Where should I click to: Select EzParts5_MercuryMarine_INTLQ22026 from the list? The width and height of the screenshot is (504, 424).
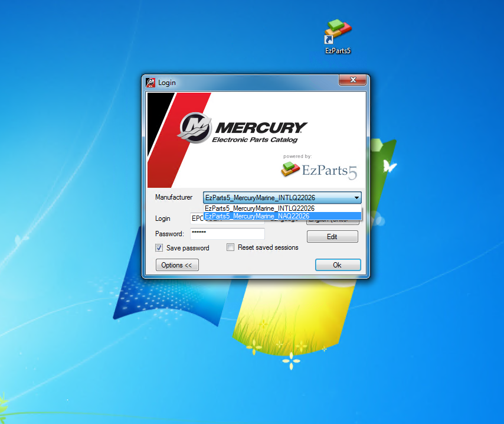[283, 208]
